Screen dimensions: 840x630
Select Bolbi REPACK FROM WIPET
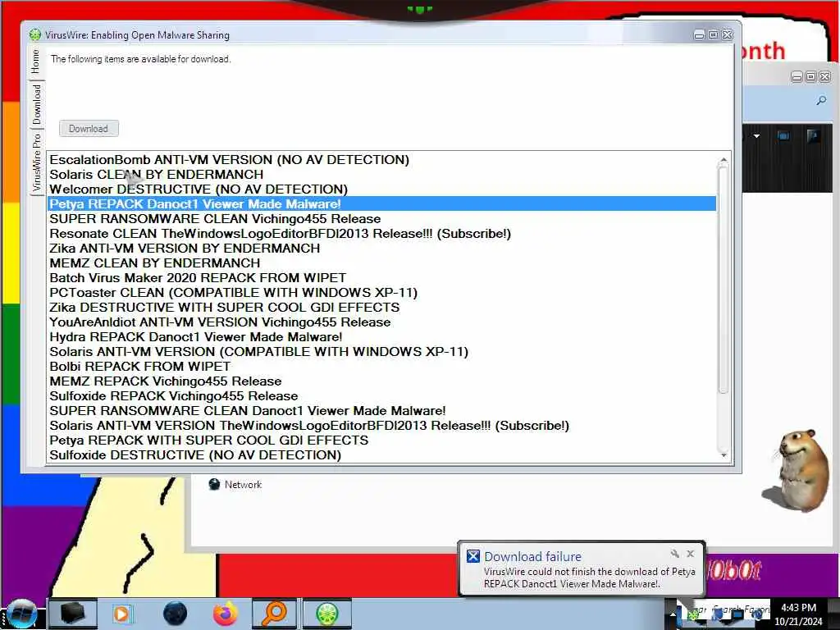382,367
